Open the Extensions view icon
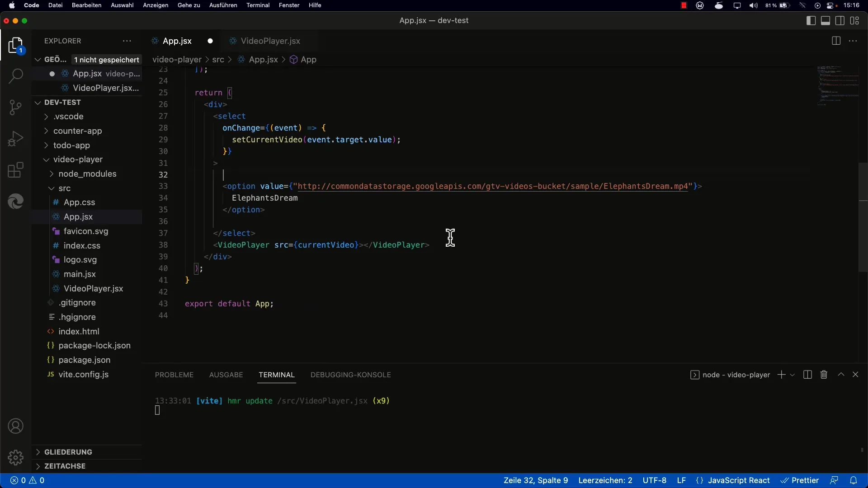This screenshot has width=868, height=488. [x=16, y=170]
